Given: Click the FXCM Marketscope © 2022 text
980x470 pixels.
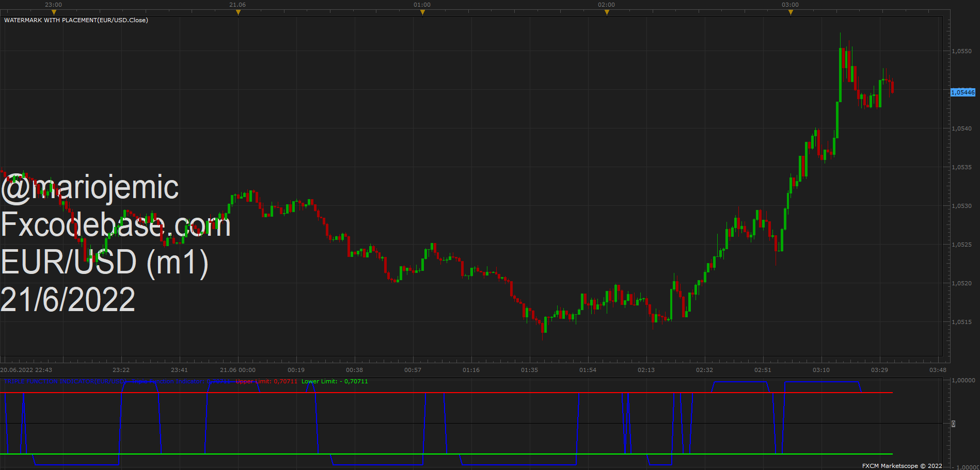Looking at the screenshot, I should [x=902, y=466].
